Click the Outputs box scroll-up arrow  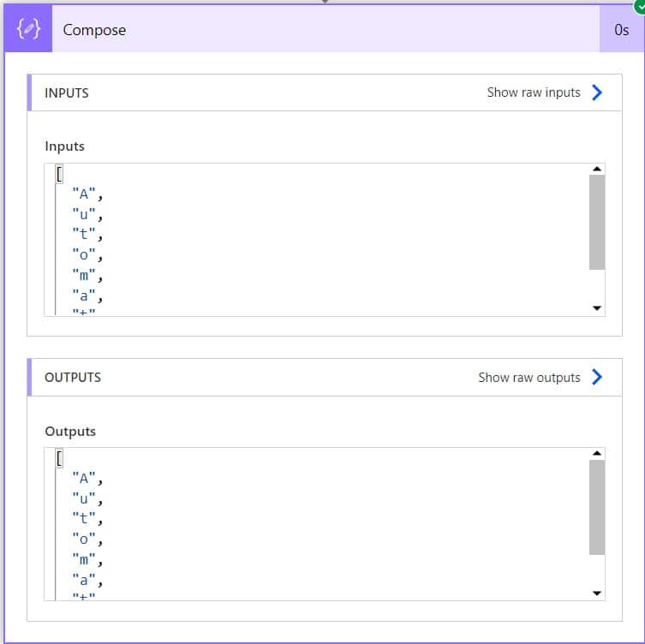point(597,454)
